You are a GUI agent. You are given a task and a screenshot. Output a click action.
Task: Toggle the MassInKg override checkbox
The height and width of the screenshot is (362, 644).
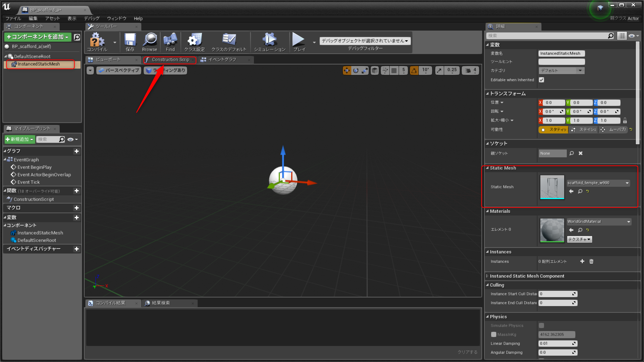(494, 334)
